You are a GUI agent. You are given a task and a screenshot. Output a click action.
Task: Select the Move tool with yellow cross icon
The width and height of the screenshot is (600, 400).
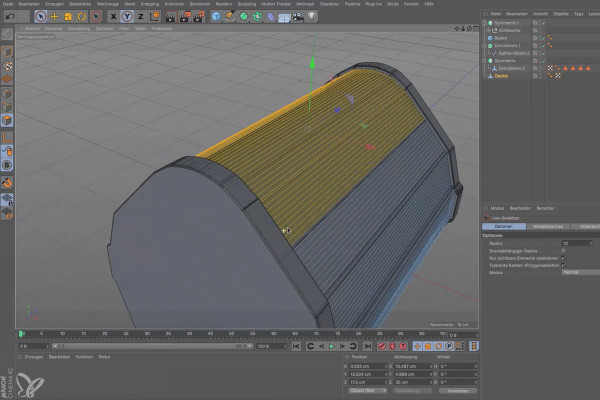tap(54, 16)
